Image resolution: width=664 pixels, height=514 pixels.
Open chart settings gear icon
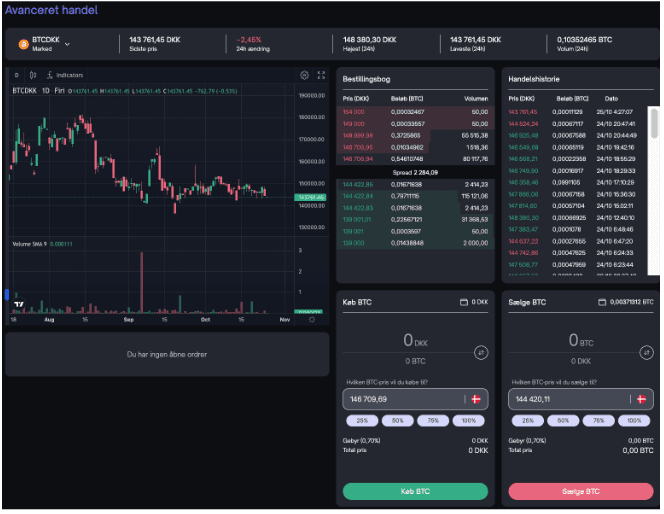coord(304,75)
